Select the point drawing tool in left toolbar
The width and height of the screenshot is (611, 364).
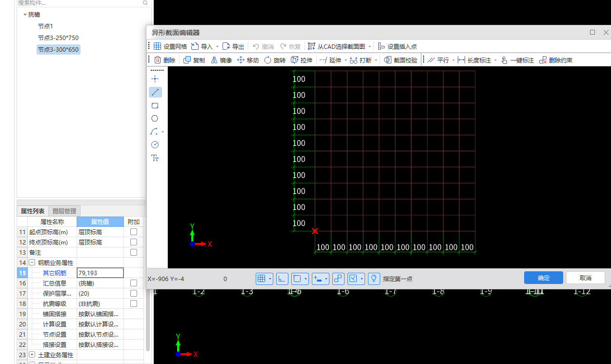pos(155,79)
